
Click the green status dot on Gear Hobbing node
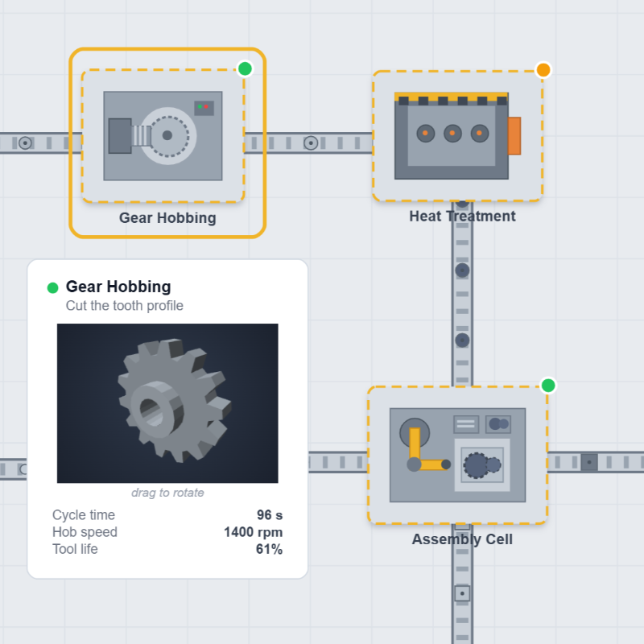click(x=246, y=68)
